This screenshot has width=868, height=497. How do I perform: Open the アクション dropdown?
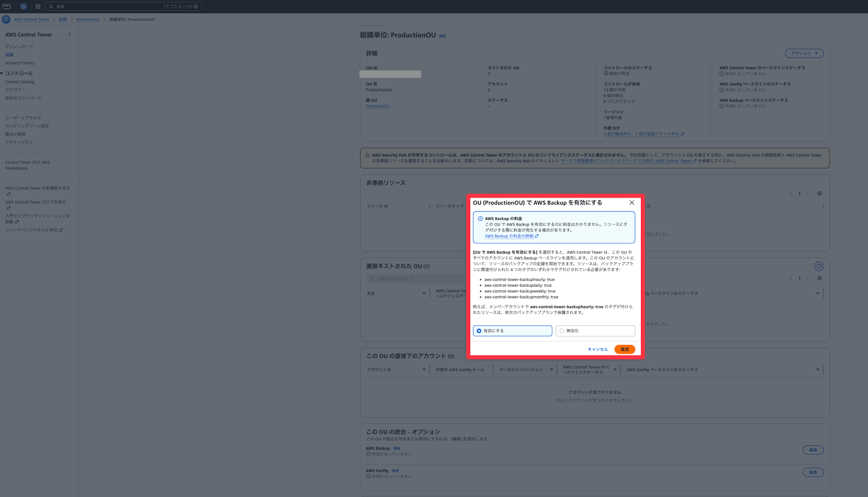804,53
